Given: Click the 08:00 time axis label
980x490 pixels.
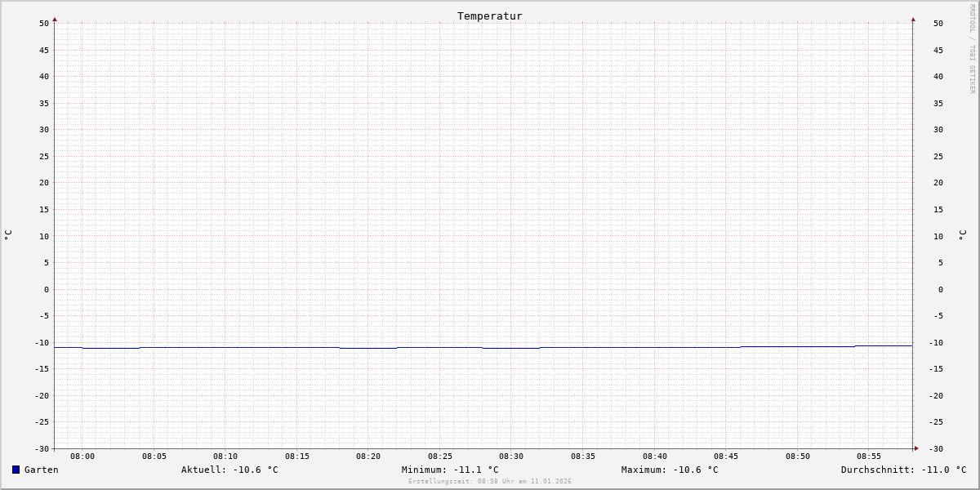Looking at the screenshot, I should [82, 457].
